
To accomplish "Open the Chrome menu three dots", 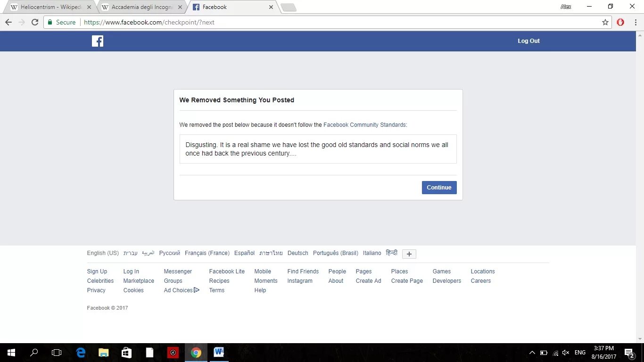I will (635, 22).
